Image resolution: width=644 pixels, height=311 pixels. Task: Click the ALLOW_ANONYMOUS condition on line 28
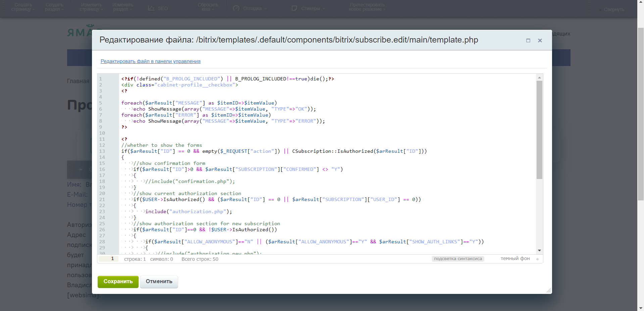point(314,242)
